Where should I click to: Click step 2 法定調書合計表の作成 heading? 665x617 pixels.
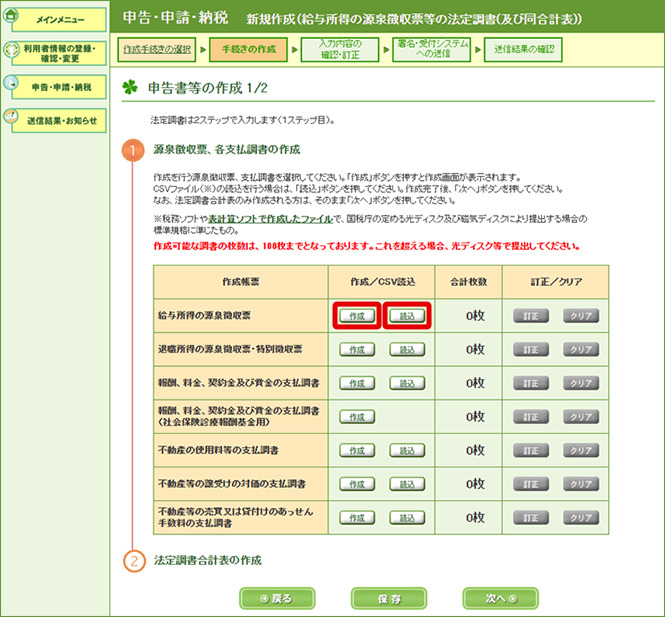[207, 560]
